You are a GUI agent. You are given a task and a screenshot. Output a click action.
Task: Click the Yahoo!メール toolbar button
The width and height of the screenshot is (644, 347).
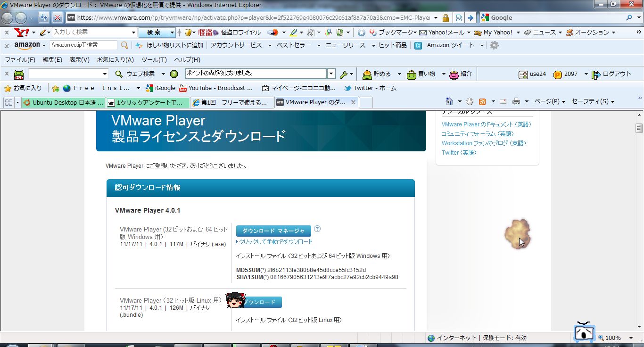(x=442, y=33)
